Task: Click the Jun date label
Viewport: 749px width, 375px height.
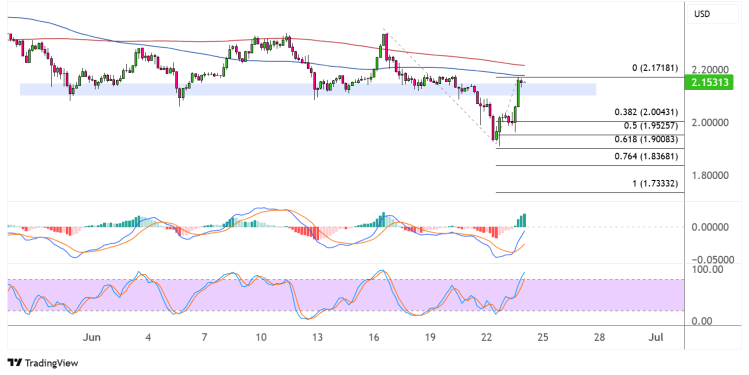Action: click(x=92, y=338)
